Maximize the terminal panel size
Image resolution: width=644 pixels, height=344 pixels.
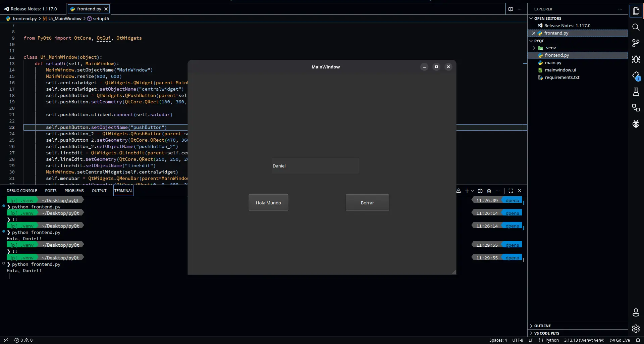511,191
